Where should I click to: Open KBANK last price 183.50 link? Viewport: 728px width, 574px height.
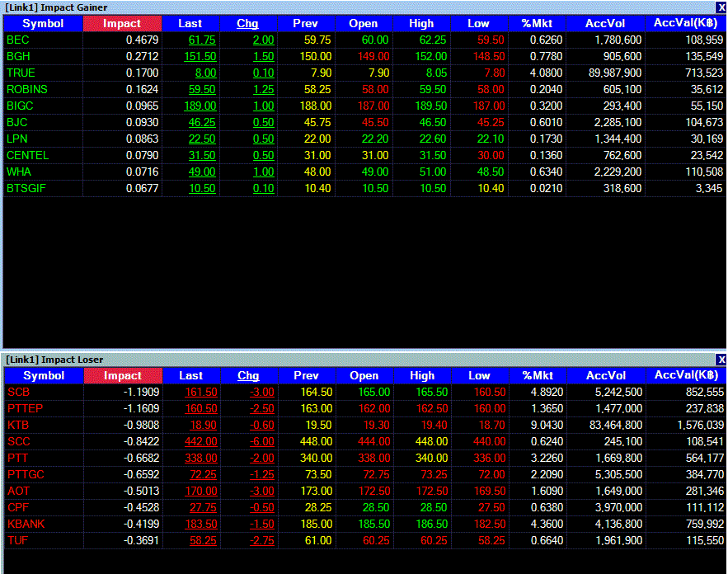pos(201,524)
